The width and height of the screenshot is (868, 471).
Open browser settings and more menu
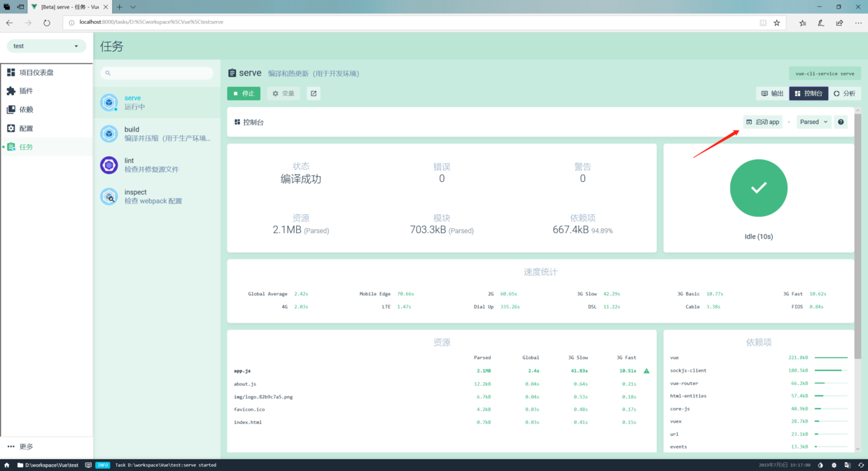pos(858,22)
